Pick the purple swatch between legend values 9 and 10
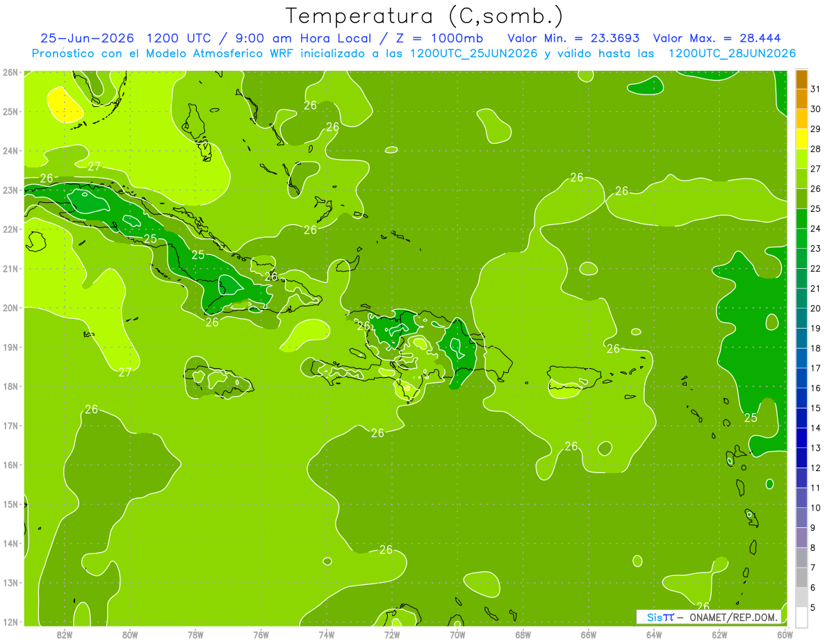This screenshot has height=644, width=834. 801,518
